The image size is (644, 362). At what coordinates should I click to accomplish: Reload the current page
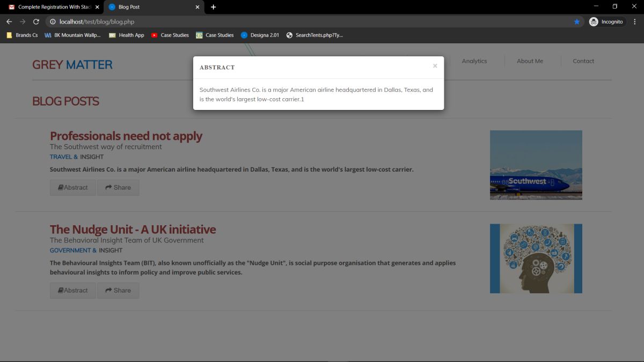(x=36, y=21)
